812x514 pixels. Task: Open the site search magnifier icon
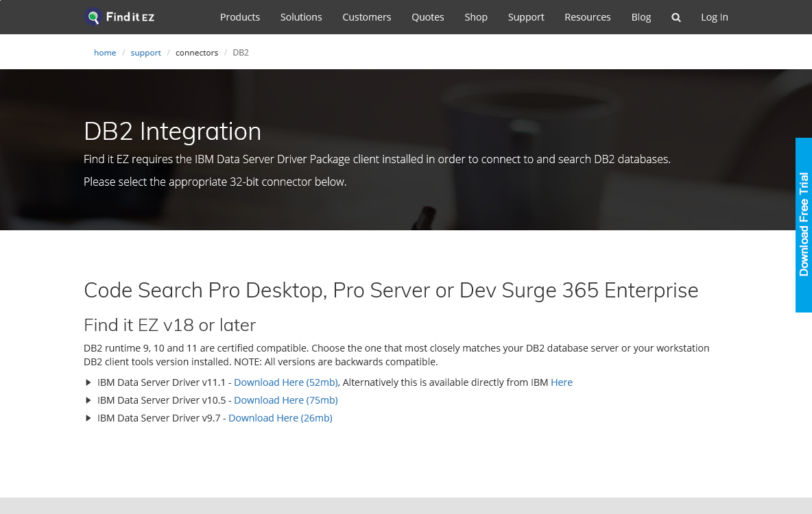pyautogui.click(x=676, y=18)
